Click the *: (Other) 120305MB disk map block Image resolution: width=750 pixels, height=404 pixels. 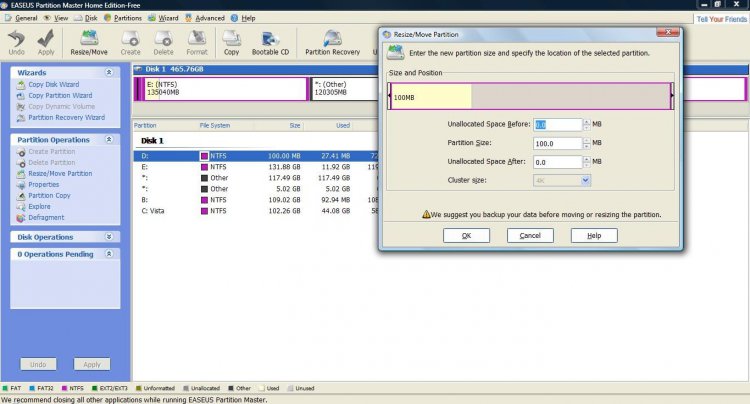(x=344, y=88)
